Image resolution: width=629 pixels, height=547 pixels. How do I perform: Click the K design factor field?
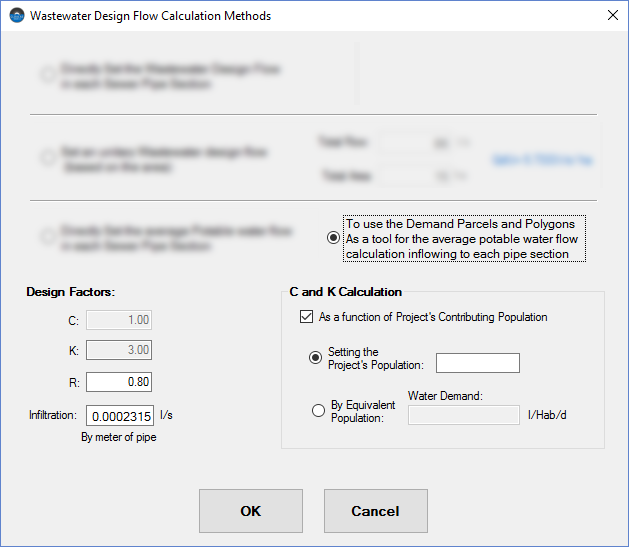click(119, 350)
